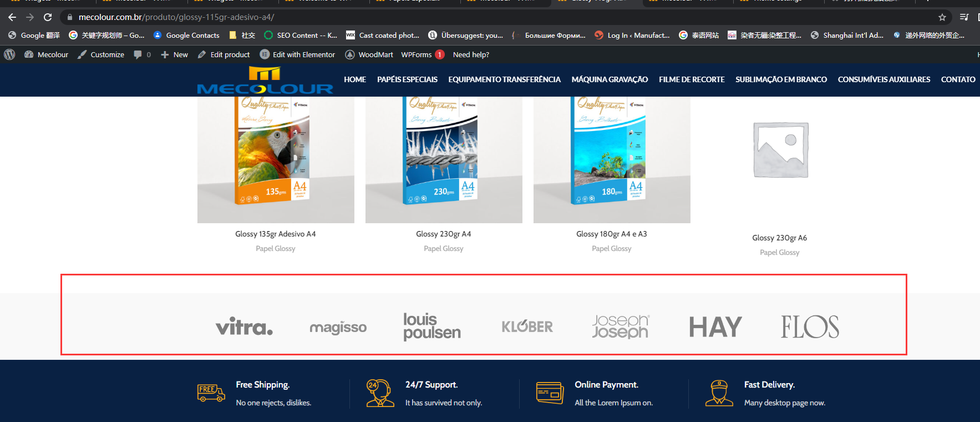Click Papel Glossy category under Glossy 230gr A6
Image resolution: width=980 pixels, height=422 pixels.
tap(780, 252)
